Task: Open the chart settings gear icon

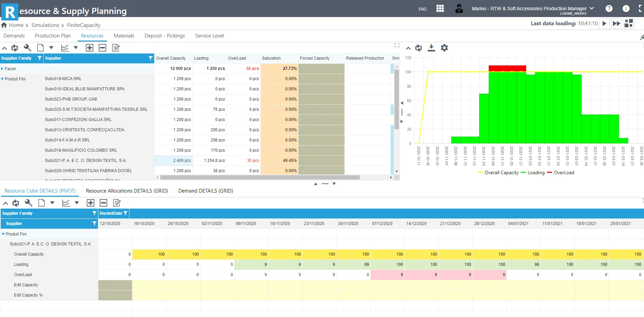Action: pos(444,48)
